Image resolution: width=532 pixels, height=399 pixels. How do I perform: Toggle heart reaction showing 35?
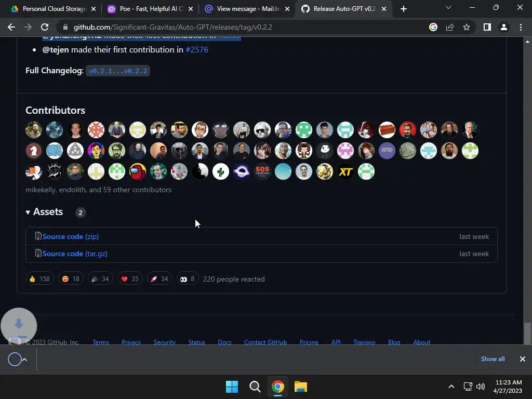[x=129, y=279]
